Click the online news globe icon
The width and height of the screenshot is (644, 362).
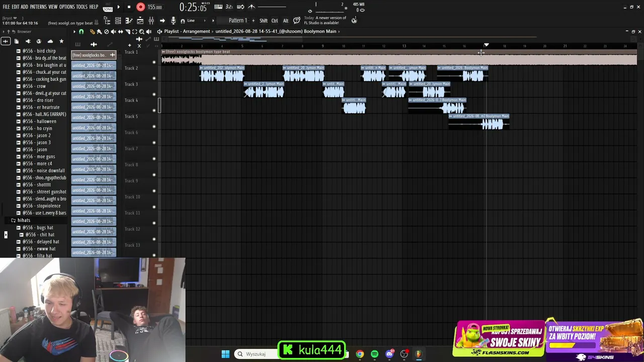pyautogui.click(x=354, y=21)
